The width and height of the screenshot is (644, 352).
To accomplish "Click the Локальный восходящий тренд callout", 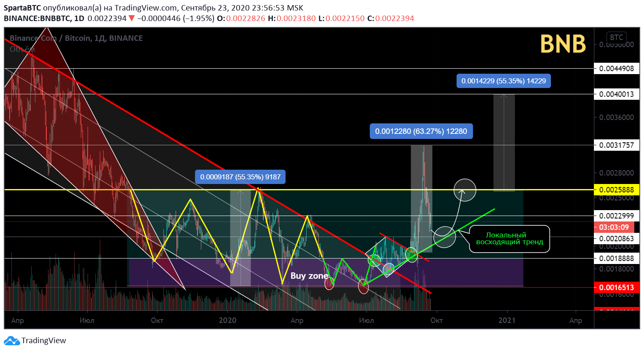I will pyautogui.click(x=510, y=239).
